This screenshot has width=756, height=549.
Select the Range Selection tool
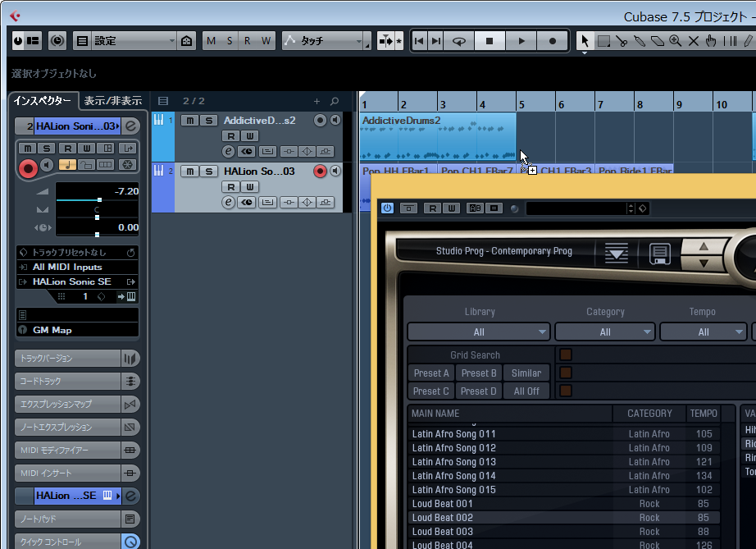(x=603, y=41)
